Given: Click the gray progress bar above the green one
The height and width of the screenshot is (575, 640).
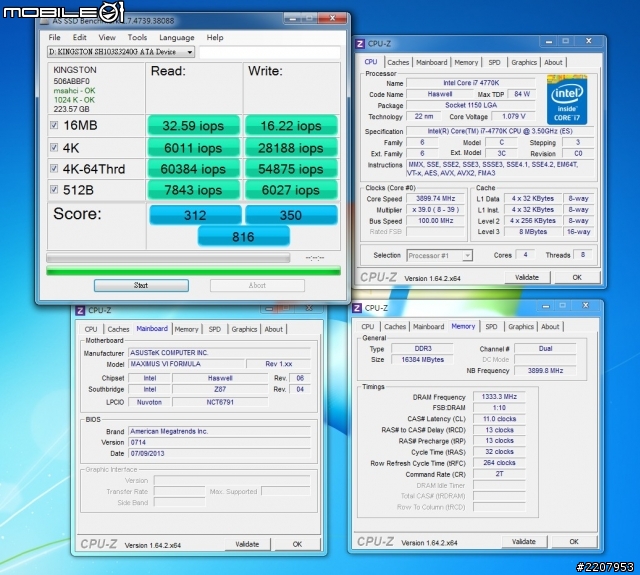Looking at the screenshot, I should pyautogui.click(x=168, y=258).
